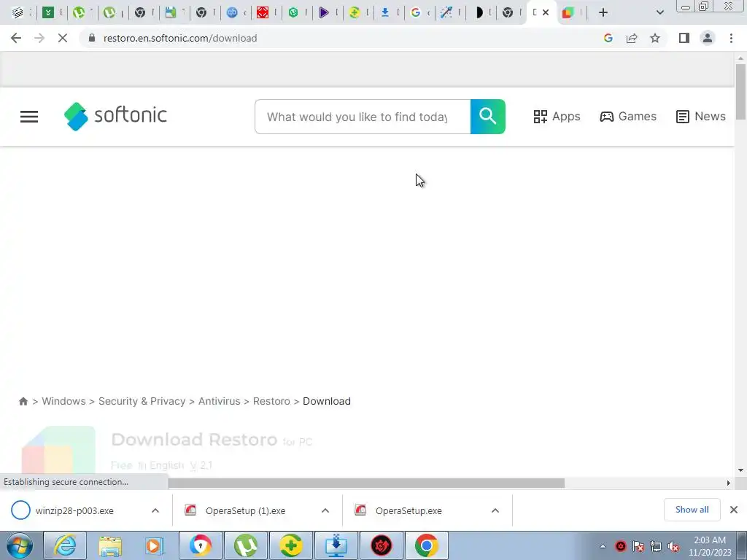The image size is (747, 560).
Task: Go back to the previous page
Action: click(x=16, y=38)
